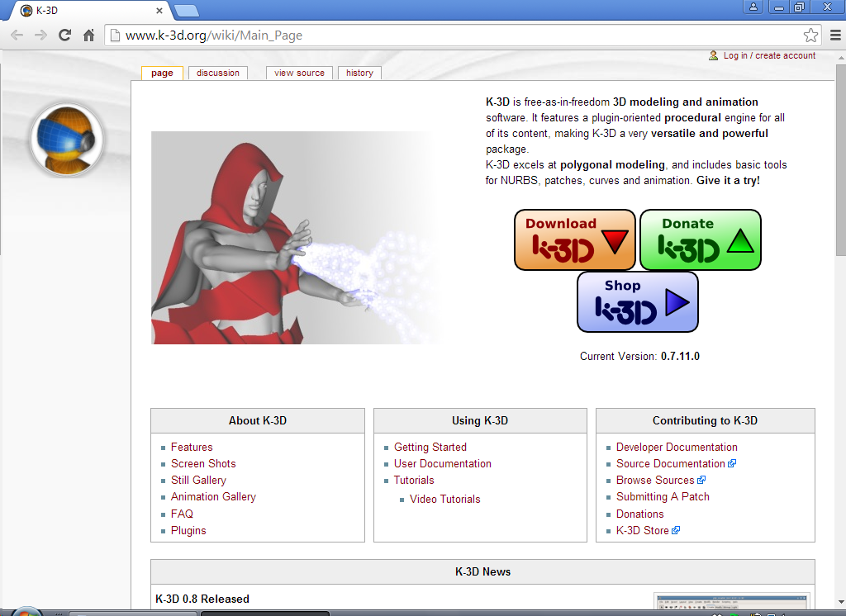Image resolution: width=846 pixels, height=616 pixels.
Task: Switch to the discussion tab
Action: coord(218,73)
